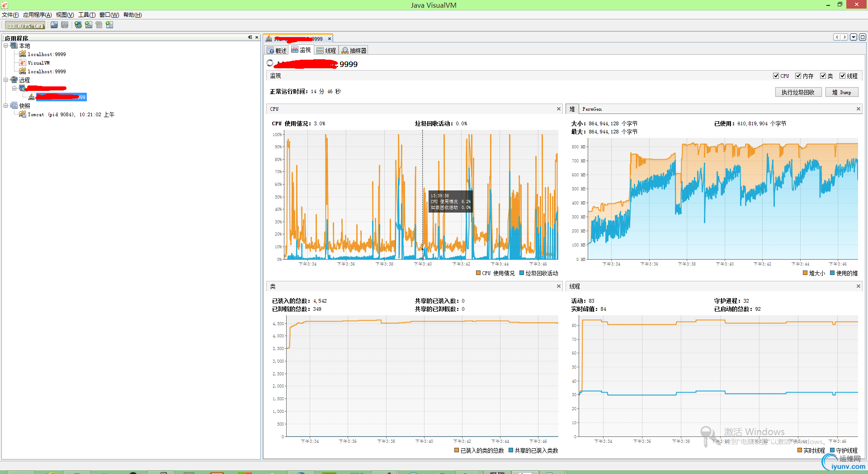The height and width of the screenshot is (474, 868).
Task: Collapse the 快照 tree node
Action: (6, 105)
